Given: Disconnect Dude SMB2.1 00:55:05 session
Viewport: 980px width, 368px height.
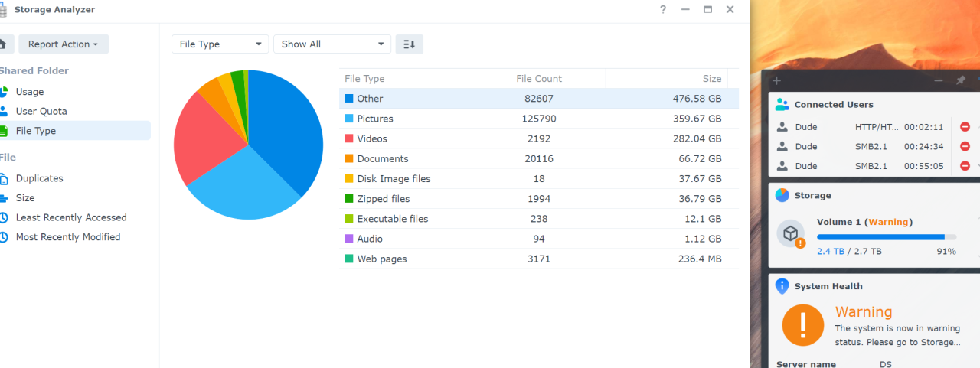Looking at the screenshot, I should point(965,166).
